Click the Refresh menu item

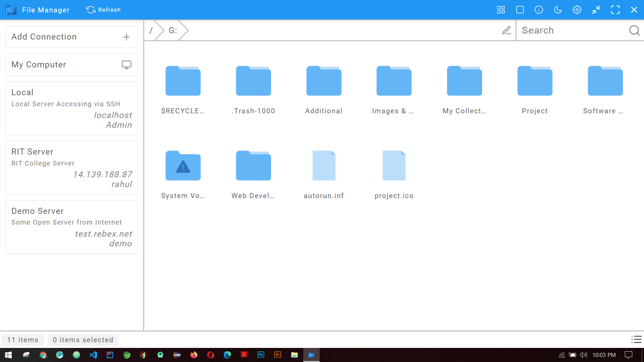tap(103, 10)
